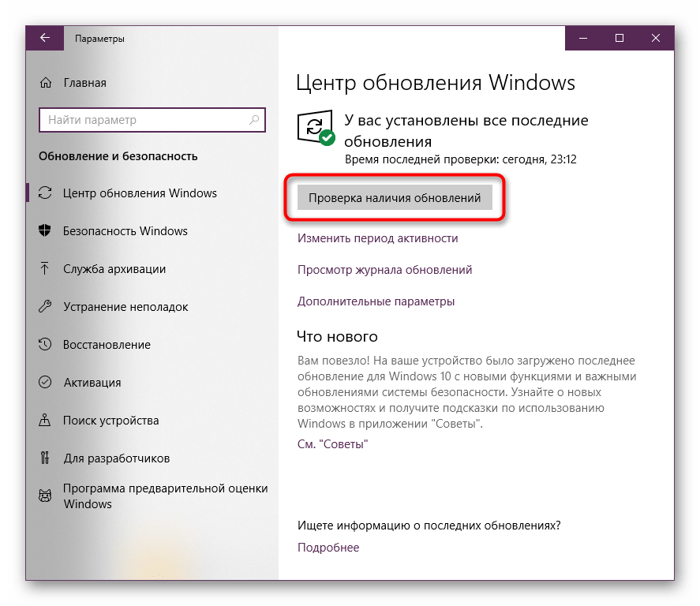
Task: Open Безопасность Windows shield icon
Action: 45,230
